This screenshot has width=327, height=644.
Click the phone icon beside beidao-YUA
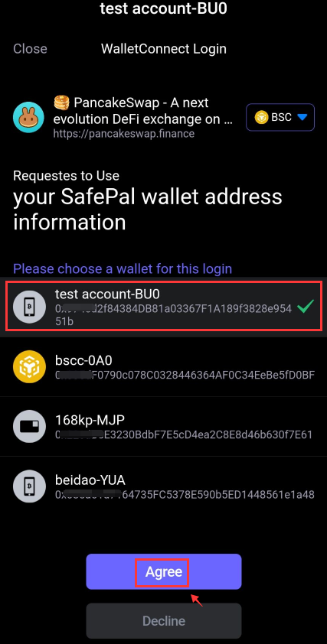[x=28, y=485]
